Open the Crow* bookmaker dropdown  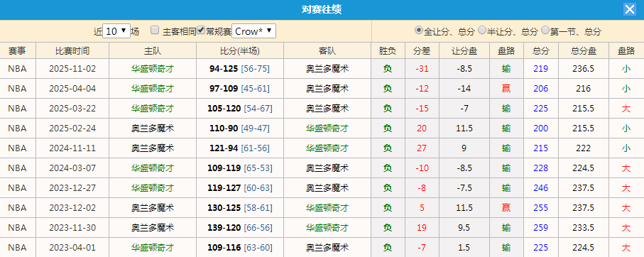tap(253, 31)
